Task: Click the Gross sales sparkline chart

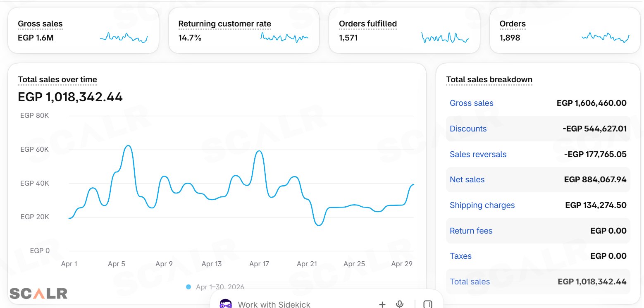Action: point(124,38)
